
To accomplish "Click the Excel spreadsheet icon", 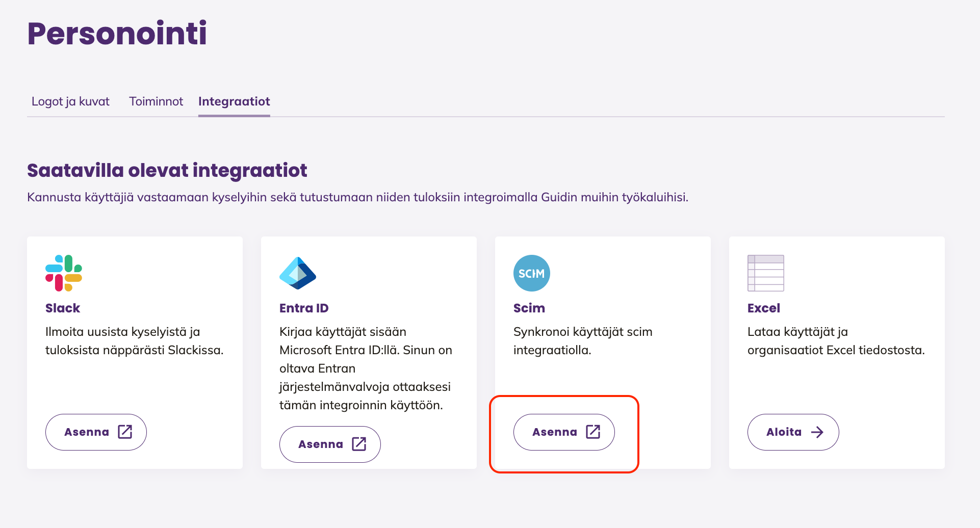I will pos(766,273).
